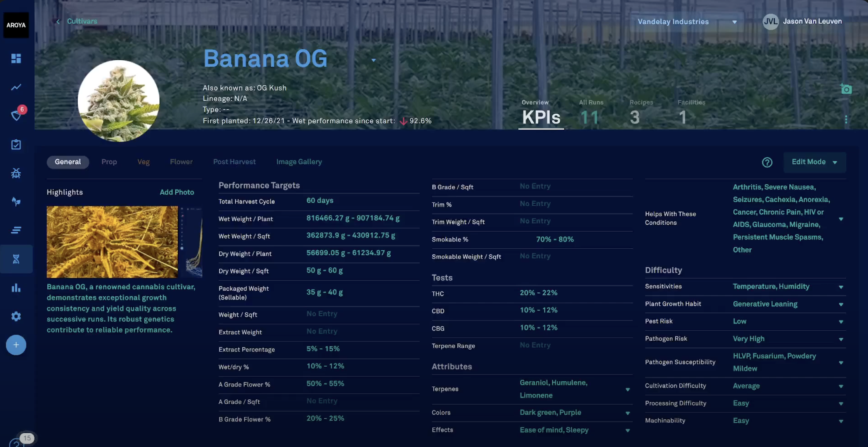The height and width of the screenshot is (447, 868).
Task: Open the tag icon with red badge
Action: pos(16,115)
